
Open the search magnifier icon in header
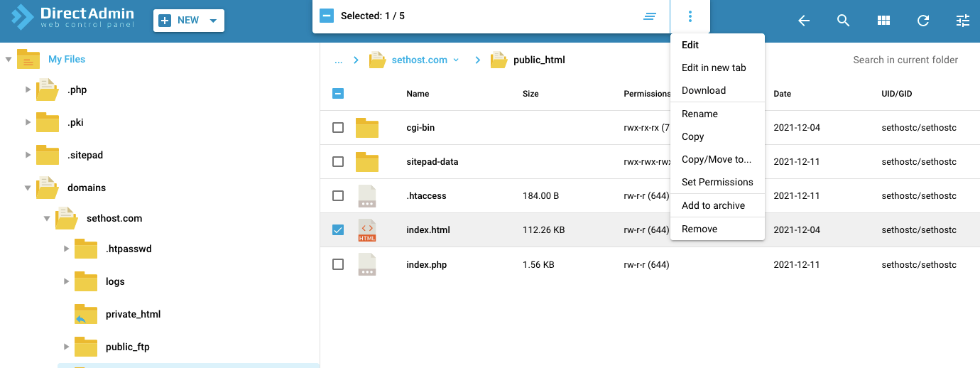point(844,21)
